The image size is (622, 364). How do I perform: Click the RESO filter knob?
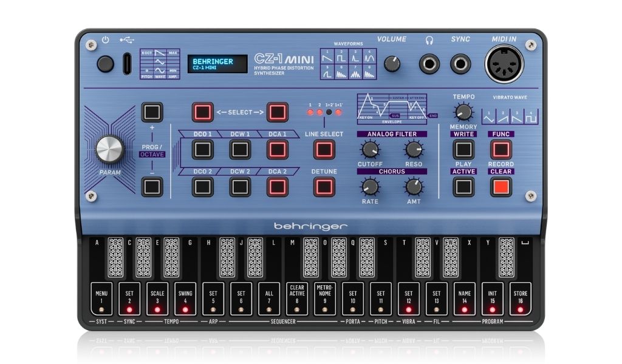[414, 150]
